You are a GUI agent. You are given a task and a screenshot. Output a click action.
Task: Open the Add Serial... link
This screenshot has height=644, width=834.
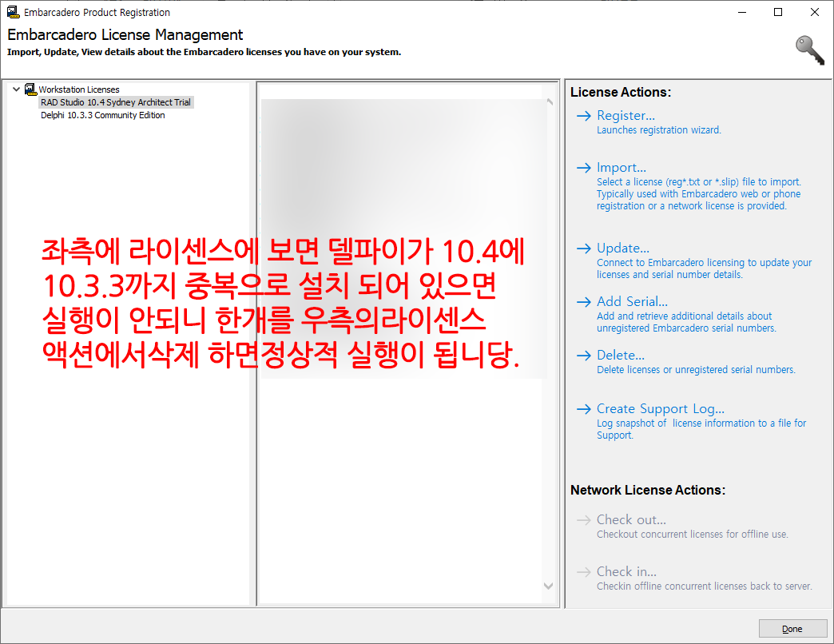[x=632, y=301]
